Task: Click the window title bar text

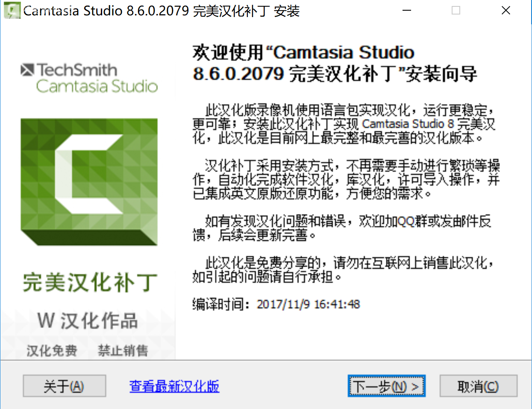Action: point(162,11)
